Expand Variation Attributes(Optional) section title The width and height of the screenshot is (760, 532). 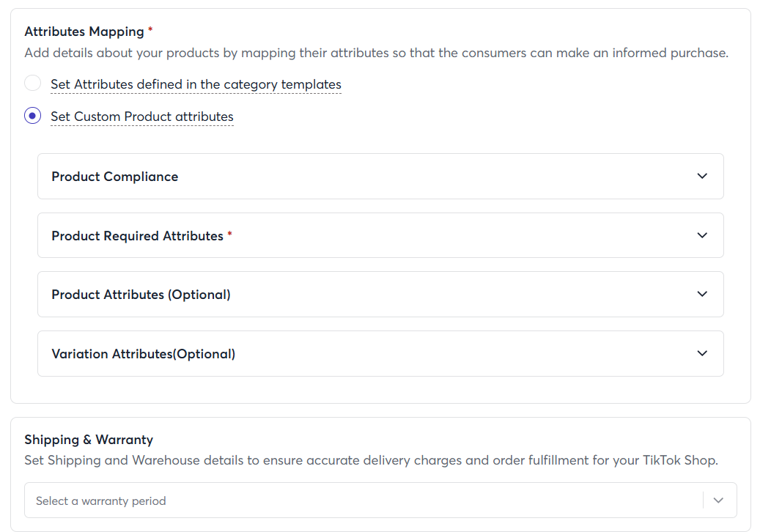pos(143,354)
